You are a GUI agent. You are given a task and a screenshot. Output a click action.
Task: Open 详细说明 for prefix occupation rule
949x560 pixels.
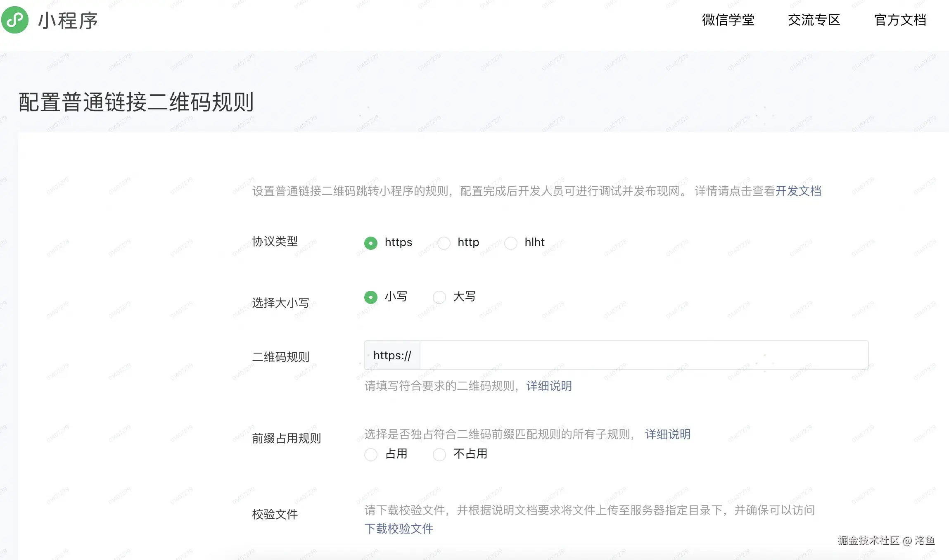[x=667, y=434]
